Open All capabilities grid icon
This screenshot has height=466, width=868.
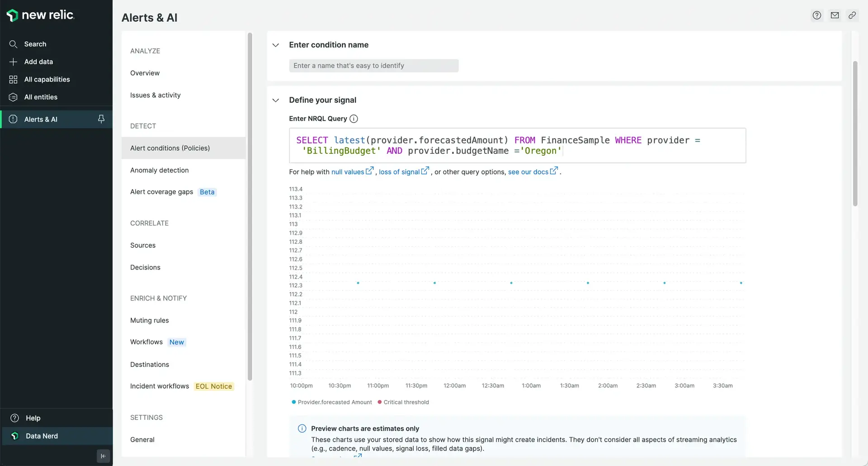13,79
